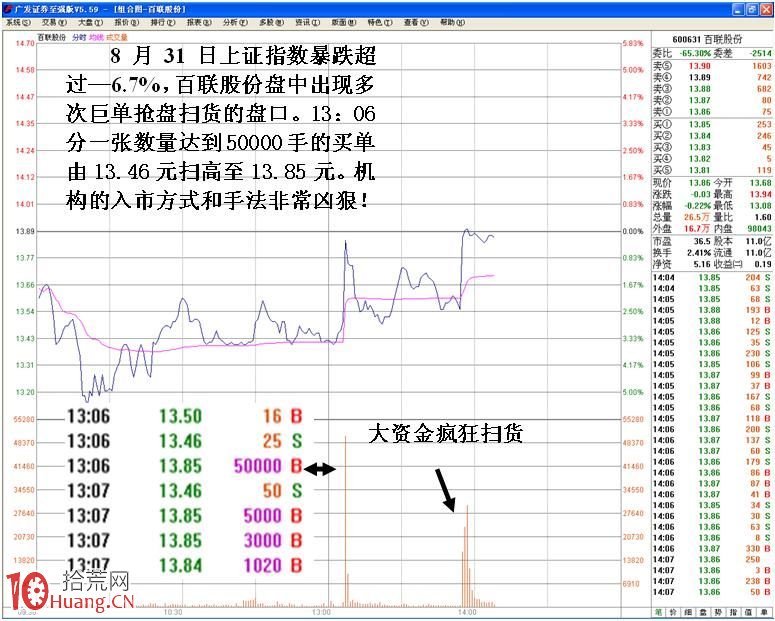Image resolution: width=775 pixels, height=621 pixels.
Task: Click the 内盘 98043 value
Action: [x=759, y=228]
